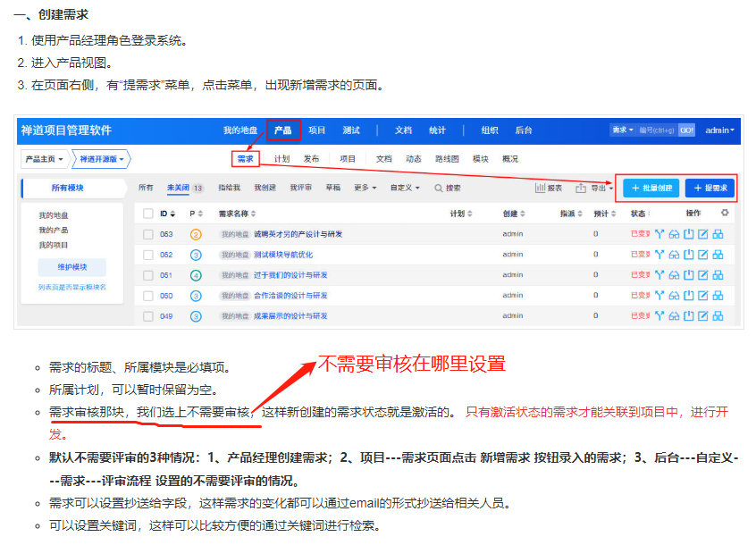The image size is (756, 545).
Task: Select the 指给我 filter tab
Action: click(x=229, y=188)
